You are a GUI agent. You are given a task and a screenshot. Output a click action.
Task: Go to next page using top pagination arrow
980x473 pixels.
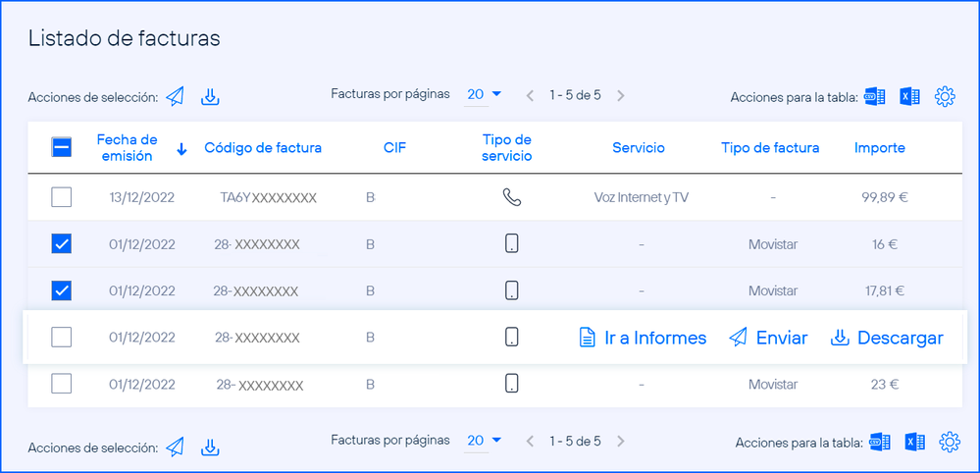[x=620, y=95]
